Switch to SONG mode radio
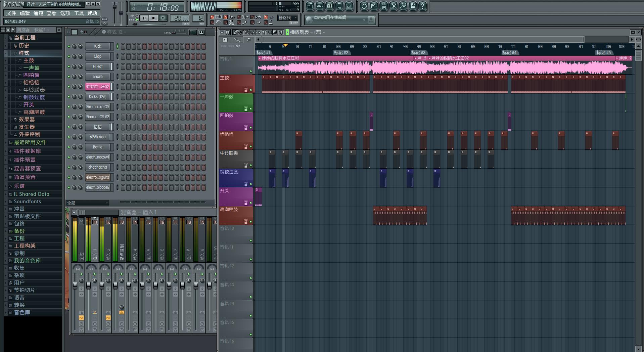The width and height of the screenshot is (644, 352). (x=137, y=19)
